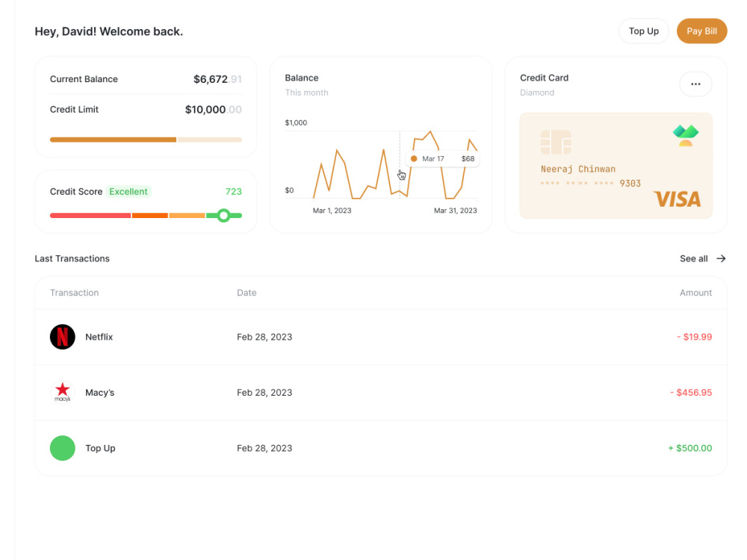747x560 pixels.
Task: Click the green Top Up circle icon
Action: click(63, 448)
